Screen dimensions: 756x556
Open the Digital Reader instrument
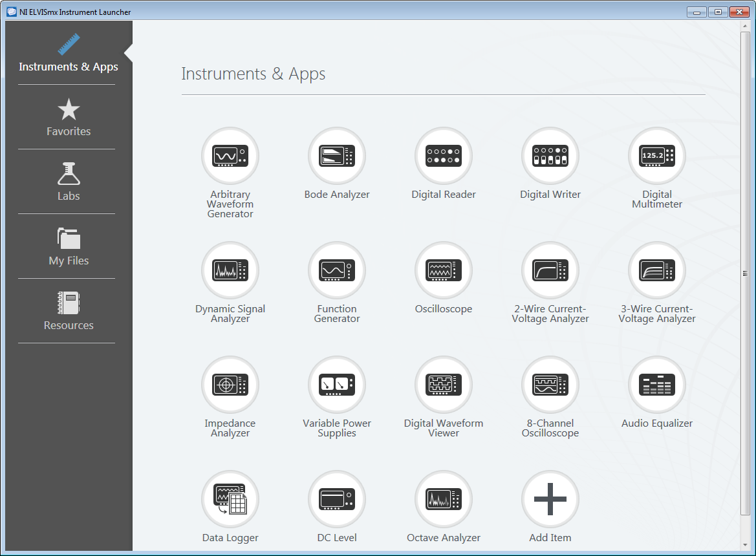443,156
